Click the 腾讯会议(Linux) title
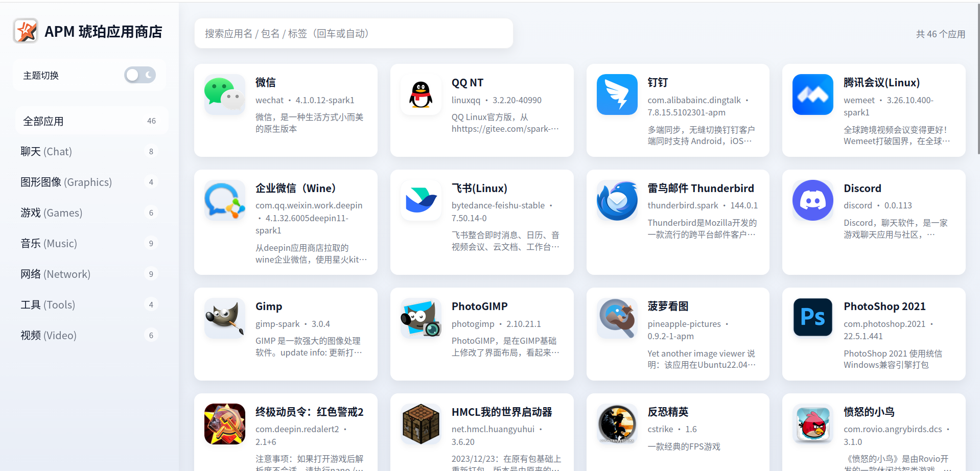 [x=881, y=83]
